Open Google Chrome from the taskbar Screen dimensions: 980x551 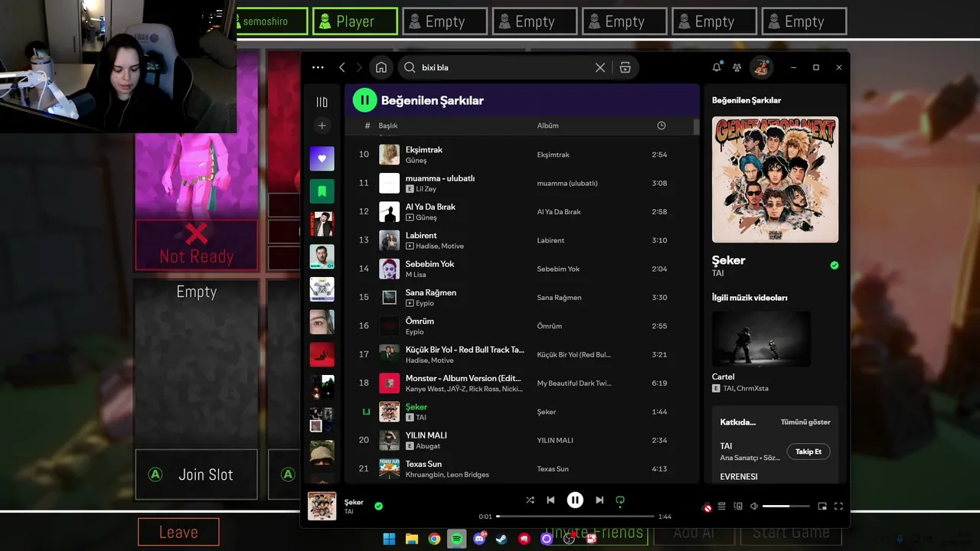(x=434, y=539)
